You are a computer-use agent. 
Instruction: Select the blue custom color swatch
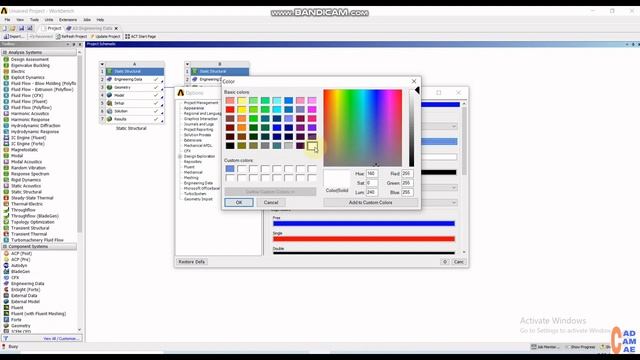click(x=230, y=169)
